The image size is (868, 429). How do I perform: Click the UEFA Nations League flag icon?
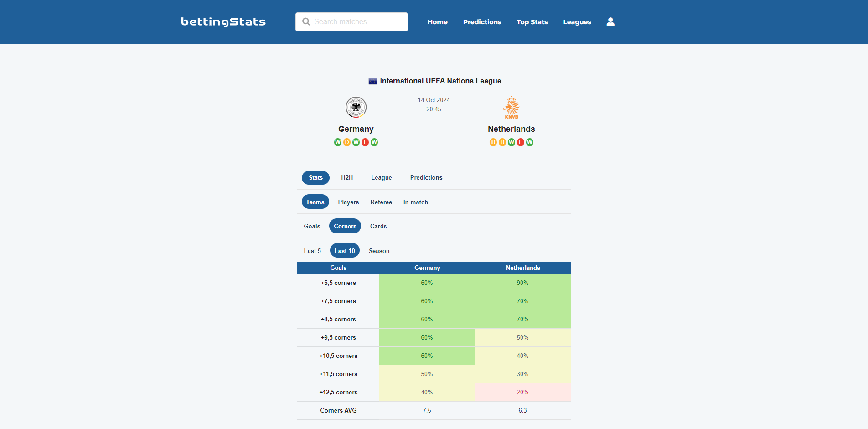[x=372, y=81]
